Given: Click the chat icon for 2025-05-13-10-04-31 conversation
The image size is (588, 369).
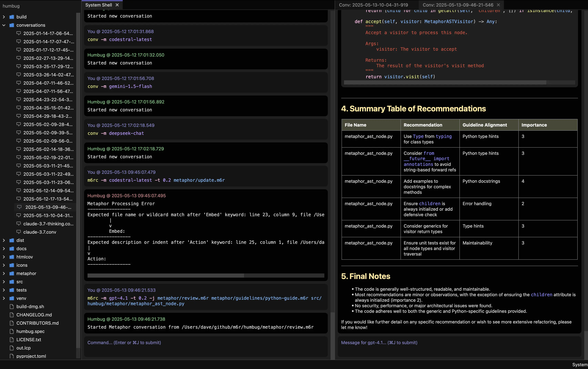Looking at the screenshot, I should 19,215.
